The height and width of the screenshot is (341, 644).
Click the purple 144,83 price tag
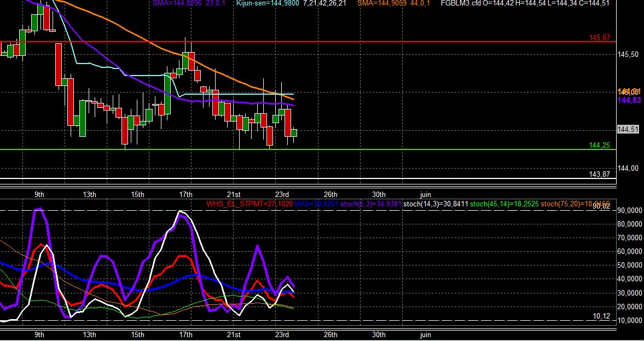629,100
